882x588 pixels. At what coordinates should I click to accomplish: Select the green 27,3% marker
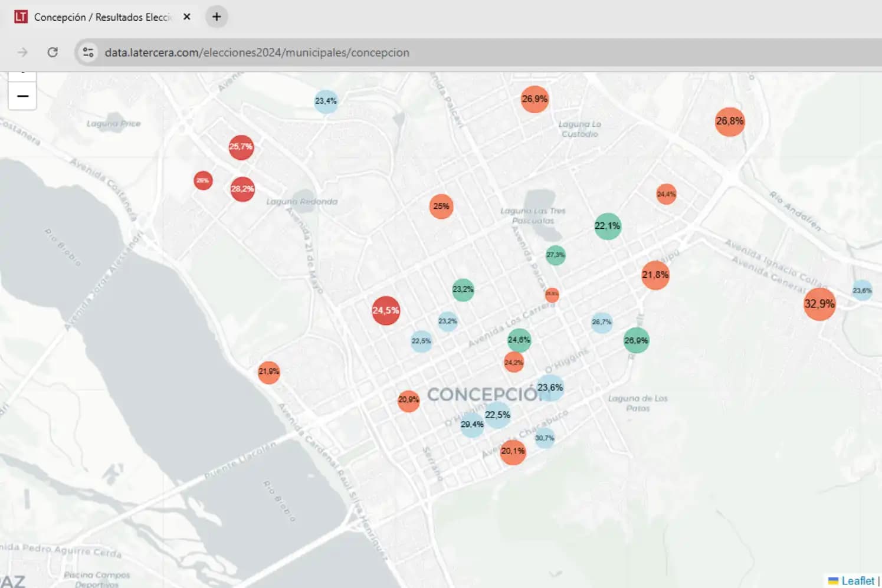[x=555, y=255]
